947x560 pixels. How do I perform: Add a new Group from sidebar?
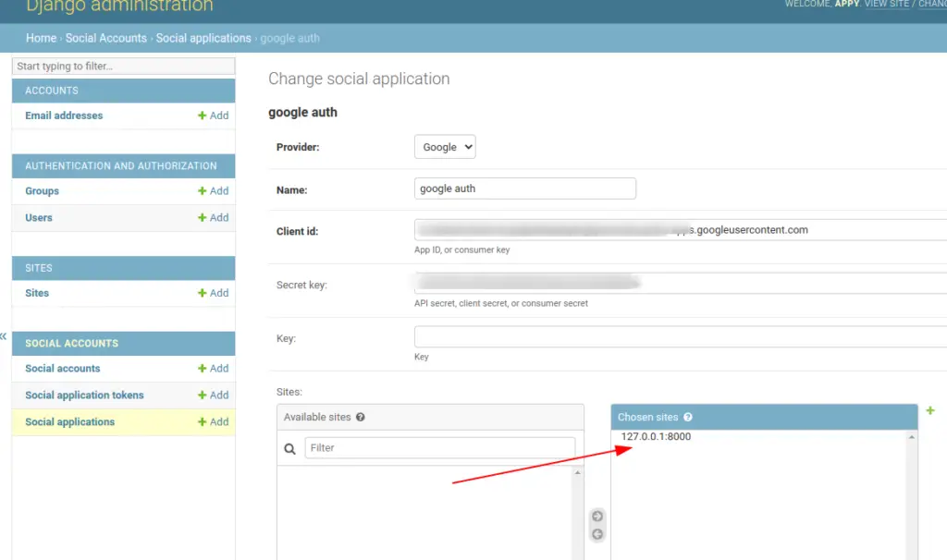point(213,191)
